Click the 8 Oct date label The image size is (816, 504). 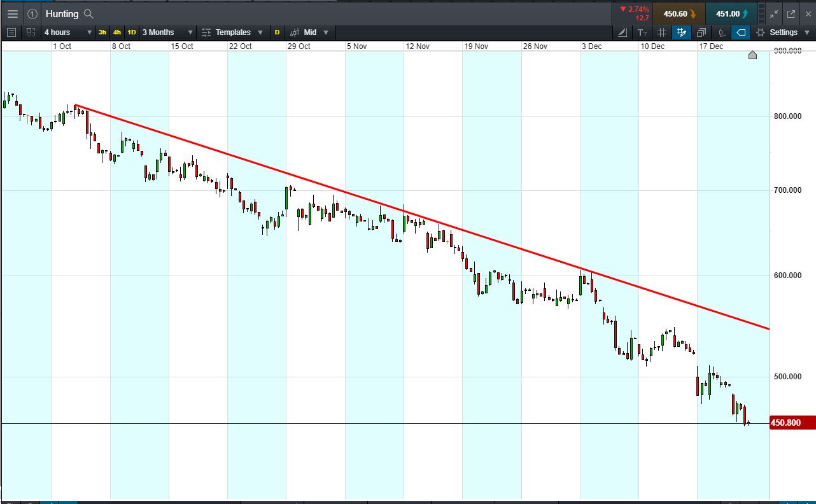click(121, 46)
